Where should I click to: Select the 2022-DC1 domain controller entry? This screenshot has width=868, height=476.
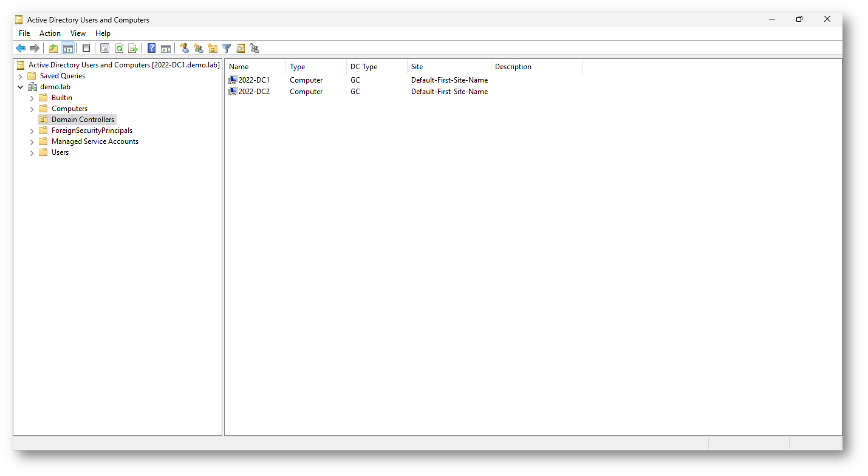[254, 80]
